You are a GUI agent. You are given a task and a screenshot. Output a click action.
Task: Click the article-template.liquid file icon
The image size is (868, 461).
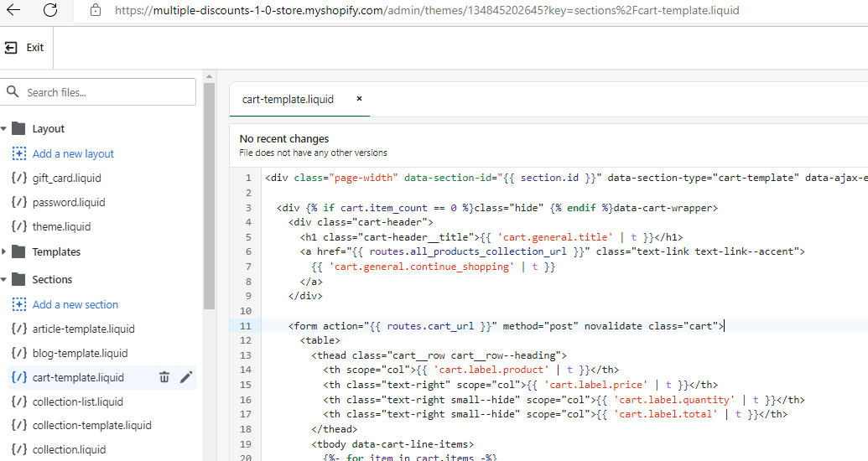[18, 329]
